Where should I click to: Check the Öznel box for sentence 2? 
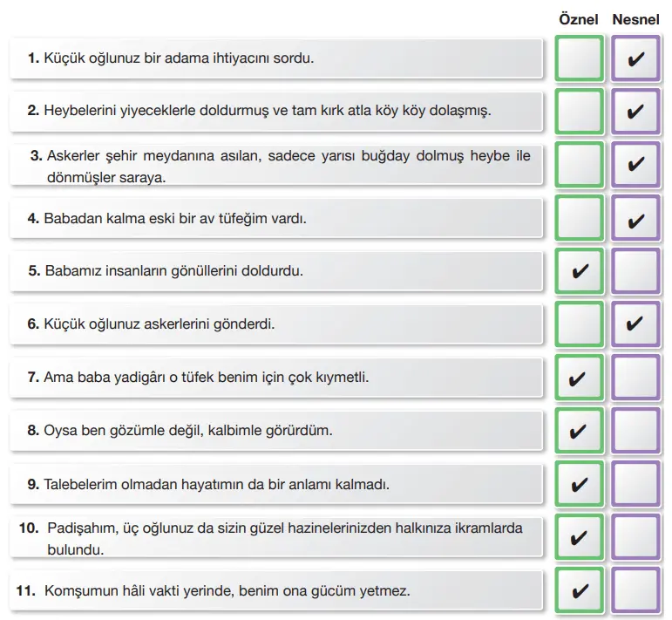[579, 112]
